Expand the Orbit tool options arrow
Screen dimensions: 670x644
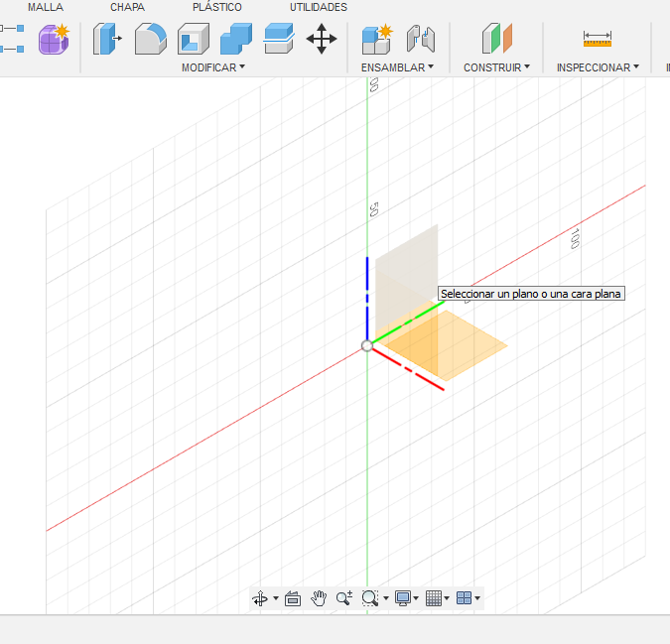pyautogui.click(x=276, y=598)
